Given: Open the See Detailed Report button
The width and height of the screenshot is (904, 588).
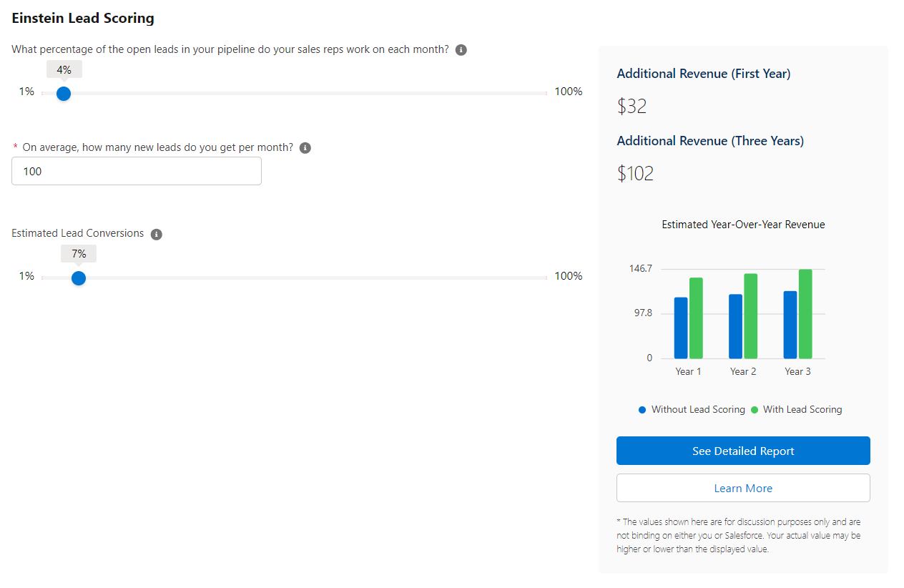Looking at the screenshot, I should pyautogui.click(x=743, y=451).
